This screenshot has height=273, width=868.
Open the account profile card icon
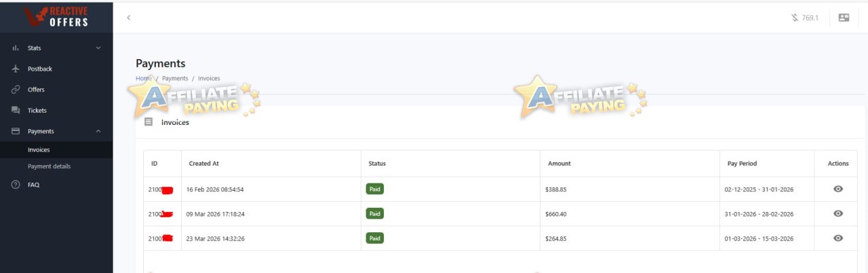click(x=844, y=18)
